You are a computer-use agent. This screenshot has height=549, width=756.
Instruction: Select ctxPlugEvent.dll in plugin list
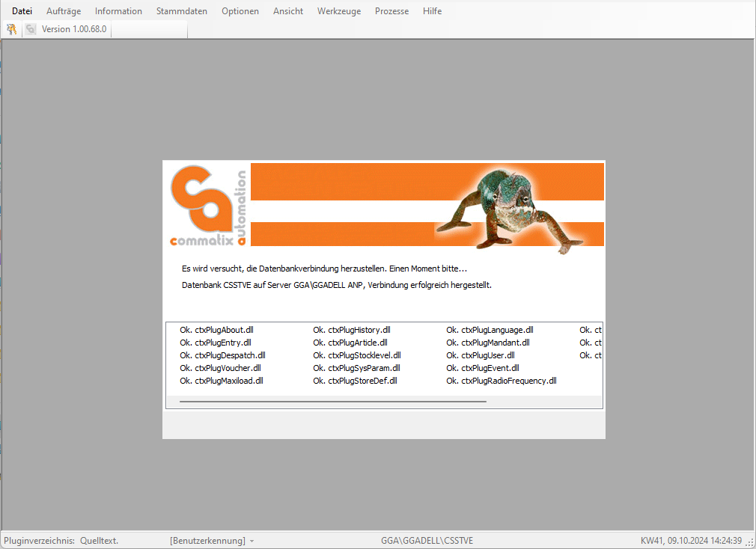(483, 368)
